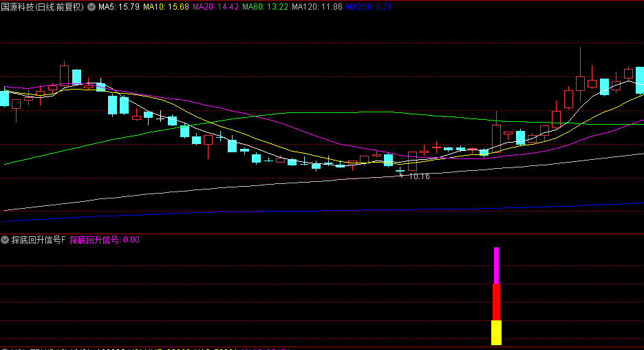This screenshot has height=350, width=644.
Task: Select the MA20: 14.42 label
Action: (x=215, y=7)
